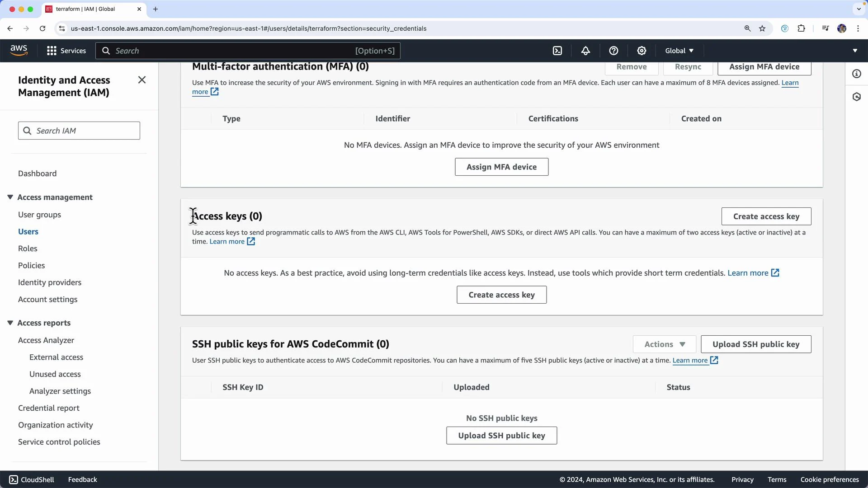Screen dimensions: 868x488
Task: Bookmark this page with the star icon
Action: pos(762,28)
